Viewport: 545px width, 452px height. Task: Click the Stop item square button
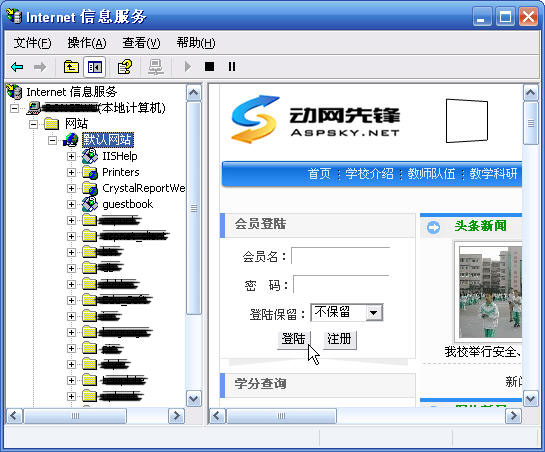pos(209,66)
